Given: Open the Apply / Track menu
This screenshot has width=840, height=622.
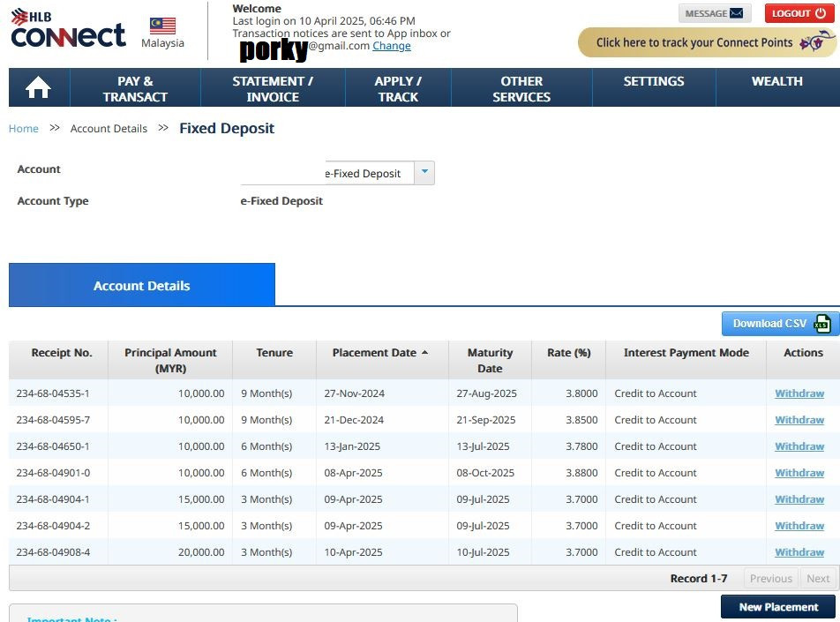Looking at the screenshot, I should 398,88.
